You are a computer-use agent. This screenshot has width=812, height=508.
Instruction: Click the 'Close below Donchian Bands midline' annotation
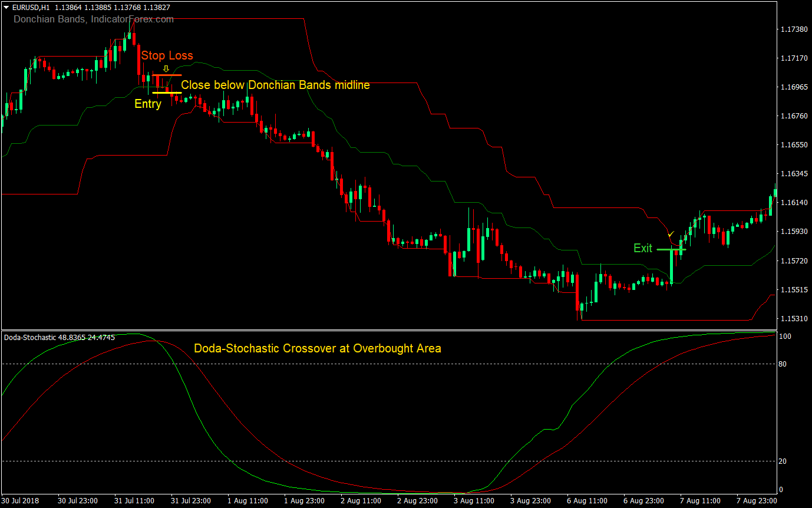(275, 85)
